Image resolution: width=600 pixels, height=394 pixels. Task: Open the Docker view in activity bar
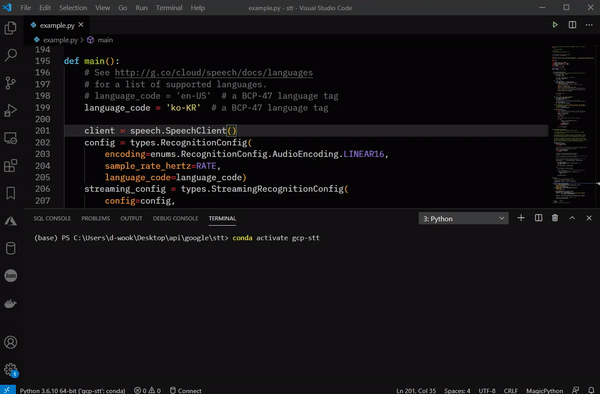(11, 303)
